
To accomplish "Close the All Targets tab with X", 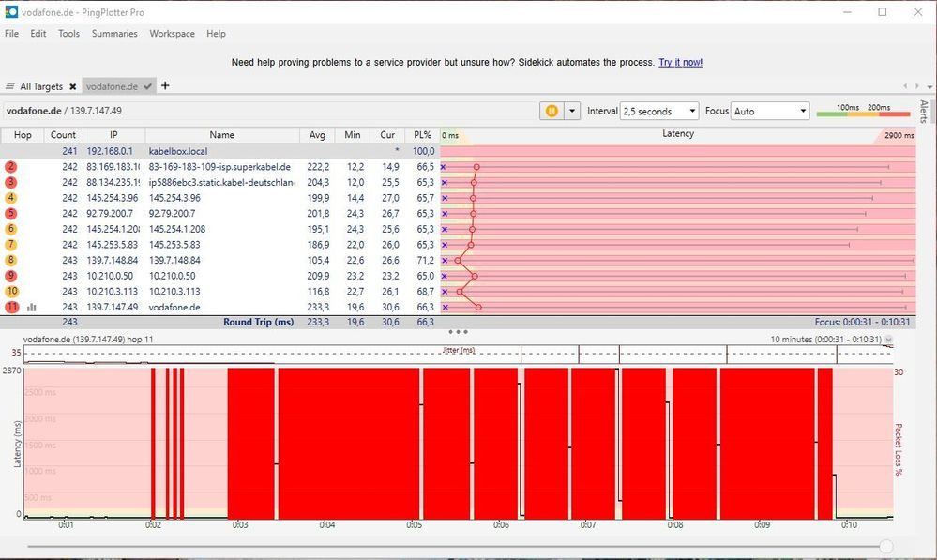I will point(73,86).
